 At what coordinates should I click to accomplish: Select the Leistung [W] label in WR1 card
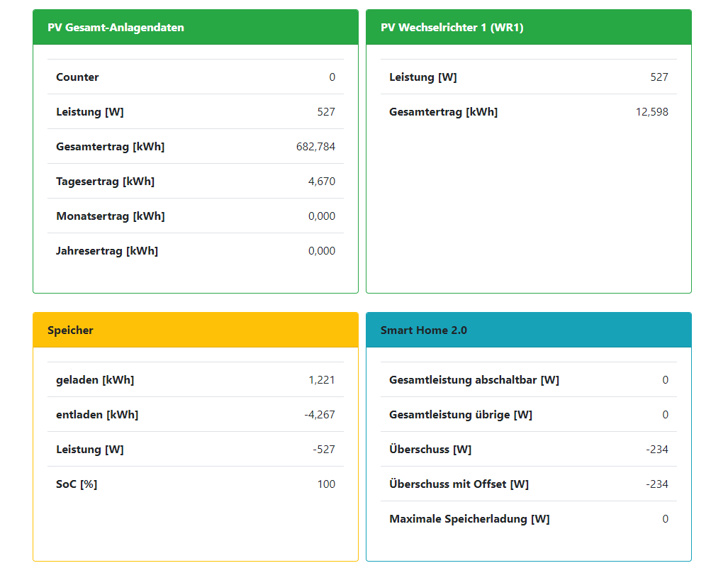click(x=422, y=77)
